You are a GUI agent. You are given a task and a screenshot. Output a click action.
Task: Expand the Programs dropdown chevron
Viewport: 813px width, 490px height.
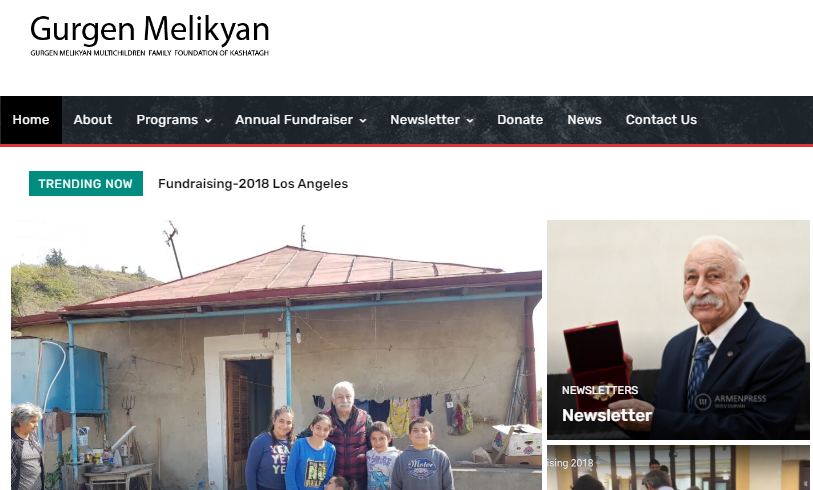208,121
